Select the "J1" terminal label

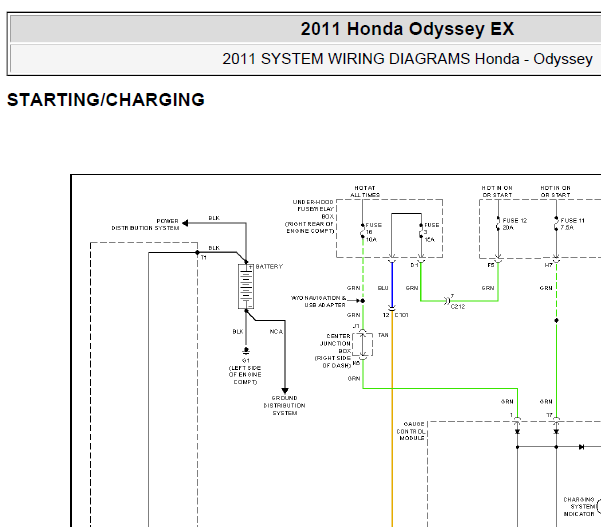(x=356, y=326)
